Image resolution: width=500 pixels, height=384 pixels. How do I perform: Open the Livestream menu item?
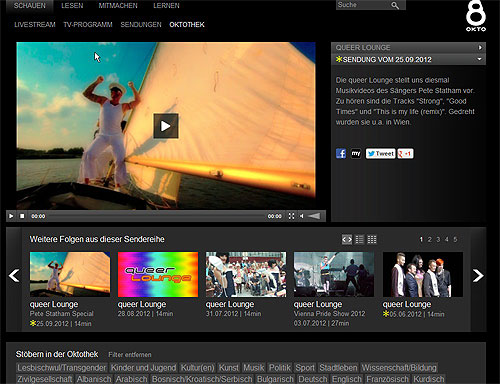[35, 25]
